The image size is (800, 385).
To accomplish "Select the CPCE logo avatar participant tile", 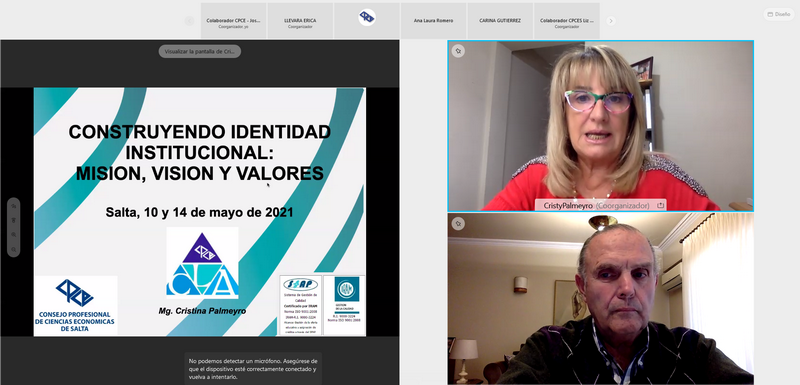I will point(367,20).
